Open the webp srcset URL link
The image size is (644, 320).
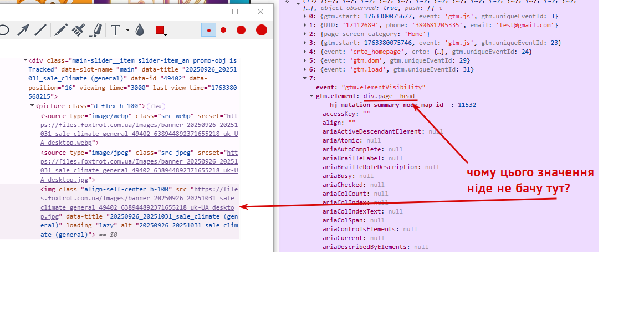tap(139, 129)
